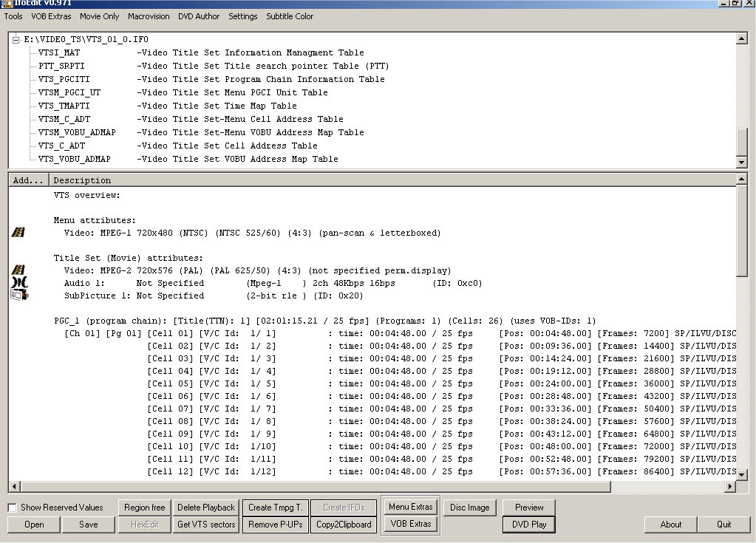Collapse the E:\VIDEO_TS\VTS_01_0.IFO tree node
The width and height of the screenshot is (756, 543).
tap(16, 39)
